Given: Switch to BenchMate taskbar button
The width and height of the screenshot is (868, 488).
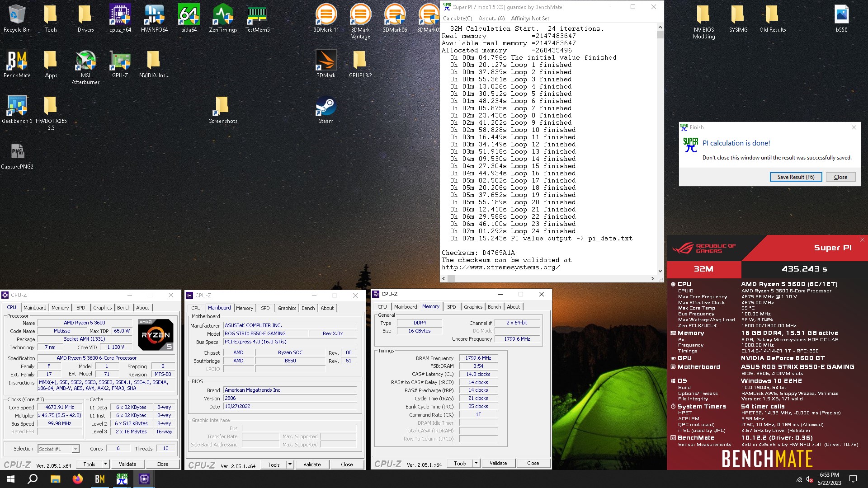Looking at the screenshot, I should [100, 479].
